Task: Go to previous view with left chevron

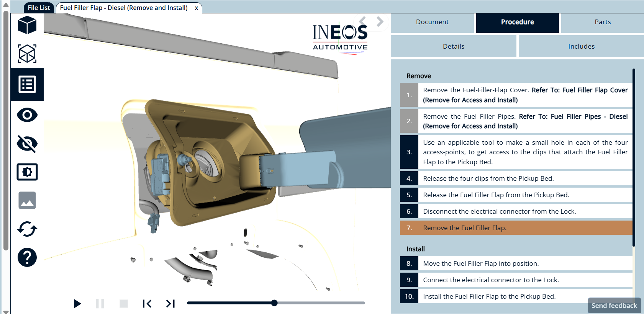Action: pyautogui.click(x=362, y=21)
